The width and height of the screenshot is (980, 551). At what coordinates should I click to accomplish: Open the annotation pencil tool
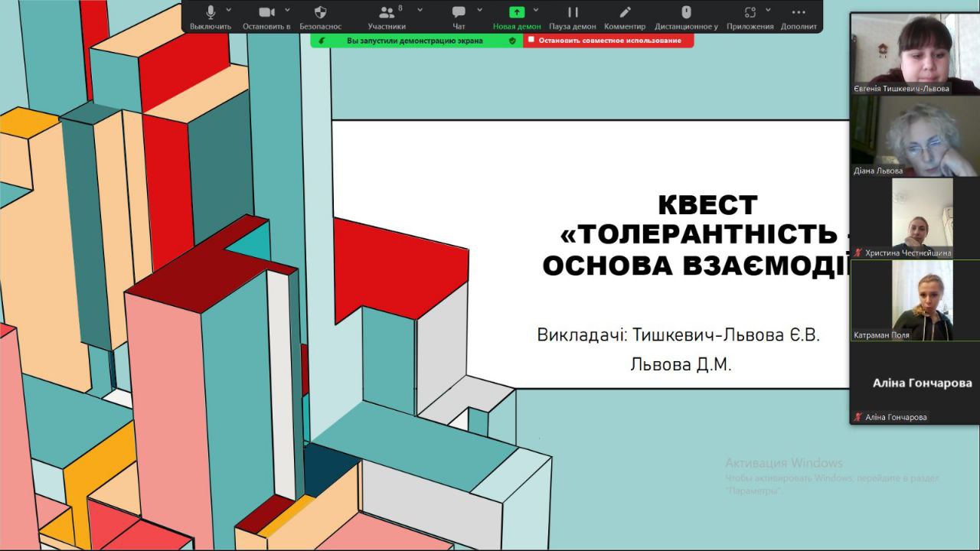pyautogui.click(x=625, y=13)
